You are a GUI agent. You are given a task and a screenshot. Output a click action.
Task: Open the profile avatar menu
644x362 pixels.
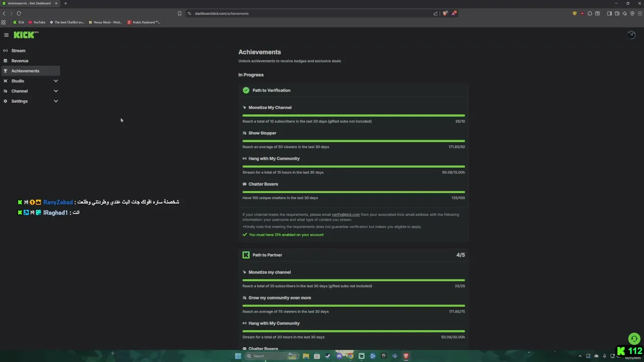point(631,35)
